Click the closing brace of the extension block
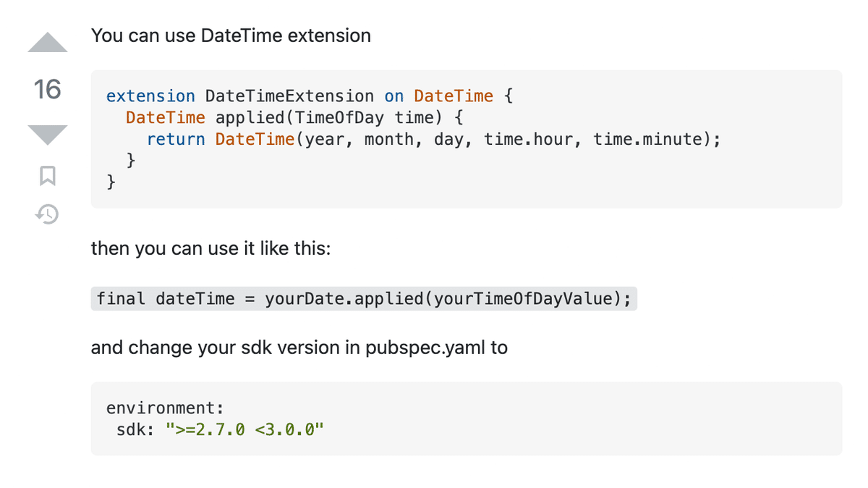Viewport: 868px width, 488px height. (109, 182)
